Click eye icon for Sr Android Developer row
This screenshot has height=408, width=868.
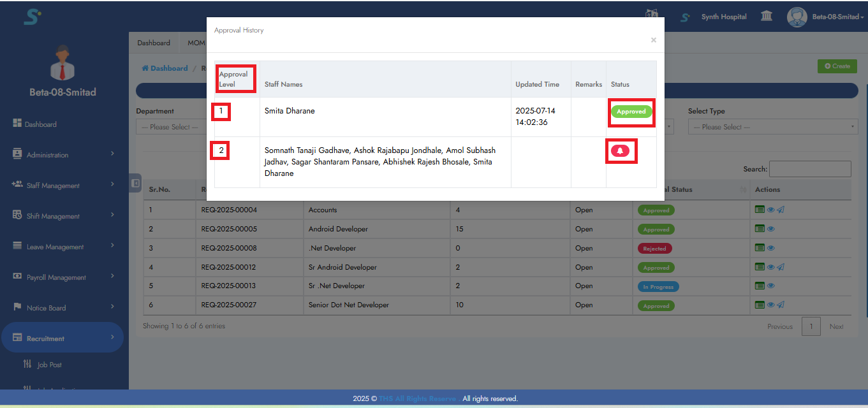(770, 267)
